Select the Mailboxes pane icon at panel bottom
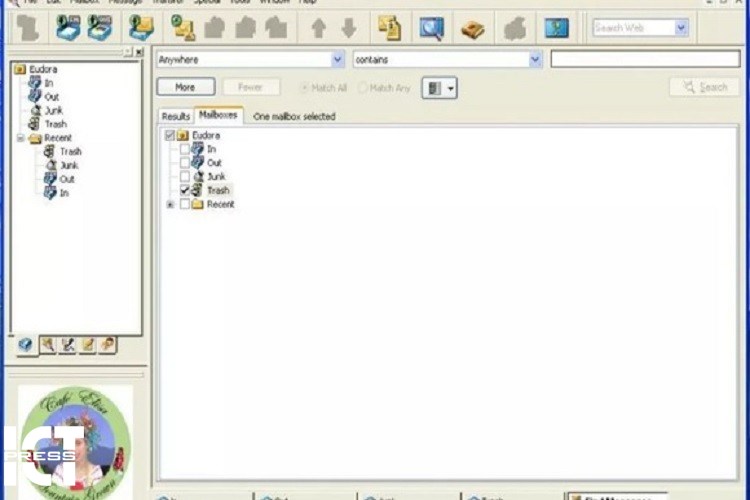750x500 pixels. coord(25,345)
